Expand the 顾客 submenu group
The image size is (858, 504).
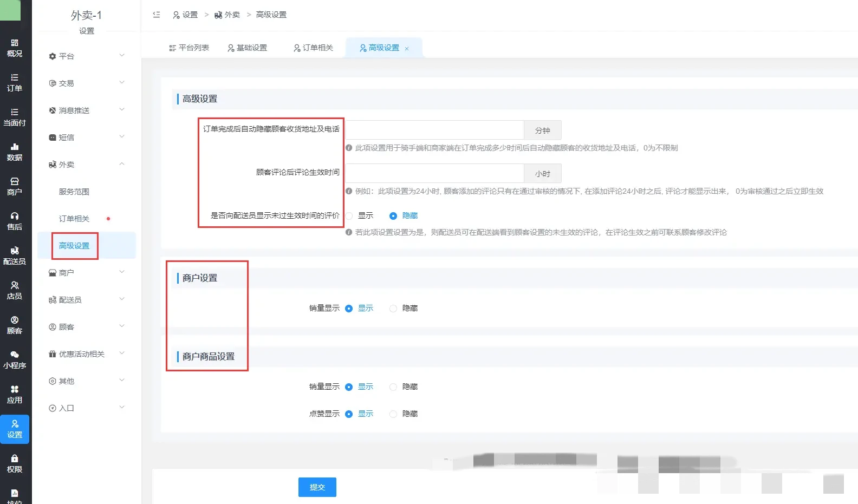(x=87, y=326)
